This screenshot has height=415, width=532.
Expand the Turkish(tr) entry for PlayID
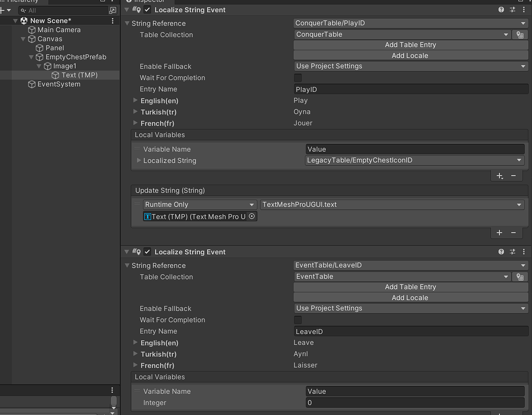pyautogui.click(x=136, y=112)
